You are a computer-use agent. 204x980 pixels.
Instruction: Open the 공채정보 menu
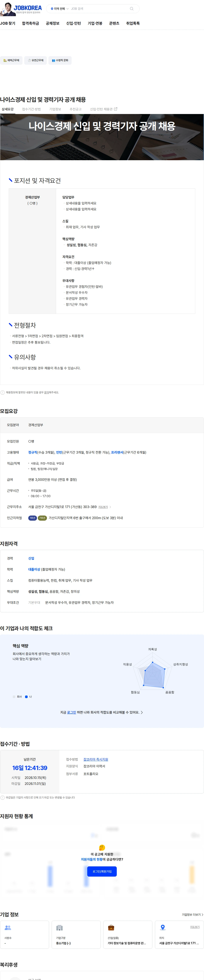52,23
